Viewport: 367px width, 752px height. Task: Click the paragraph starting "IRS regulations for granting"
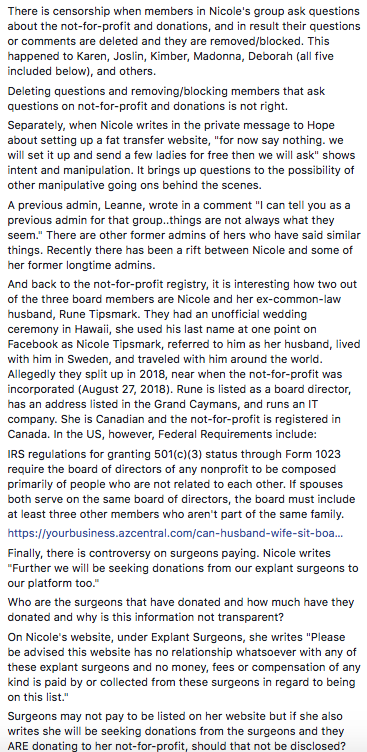(181, 485)
